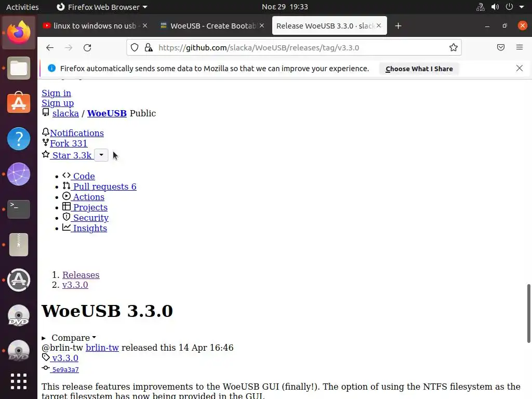The height and width of the screenshot is (399, 532).
Task: Open the Archive Manager dock icon
Action: pyautogui.click(x=19, y=245)
